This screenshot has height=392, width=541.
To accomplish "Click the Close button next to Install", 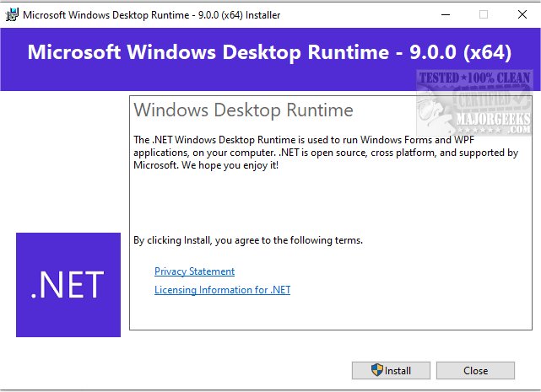I will pyautogui.click(x=475, y=371).
